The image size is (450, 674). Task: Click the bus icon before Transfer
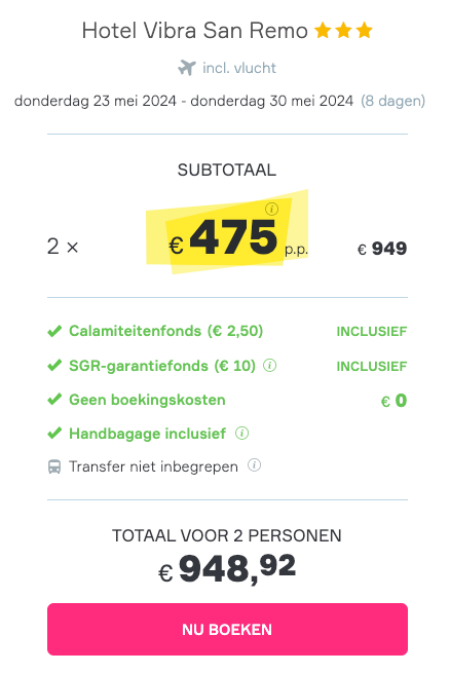54,467
